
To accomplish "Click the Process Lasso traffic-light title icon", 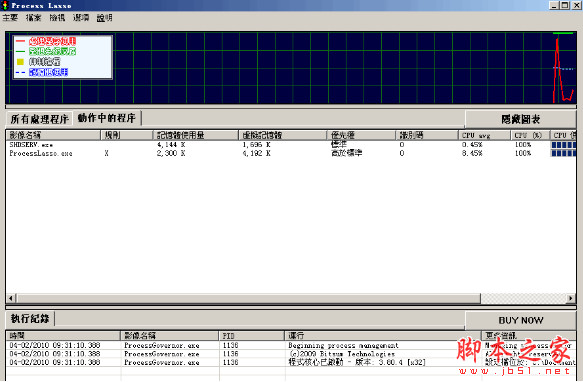I will click(x=5, y=5).
